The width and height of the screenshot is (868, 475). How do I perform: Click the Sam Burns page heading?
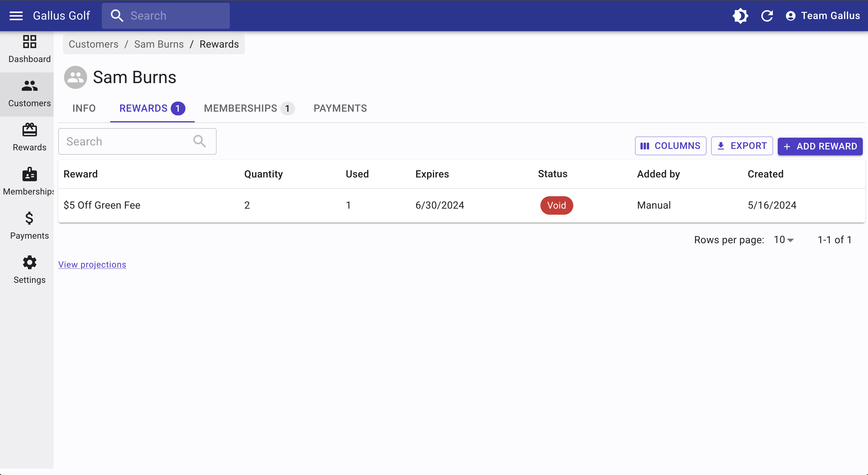point(134,77)
